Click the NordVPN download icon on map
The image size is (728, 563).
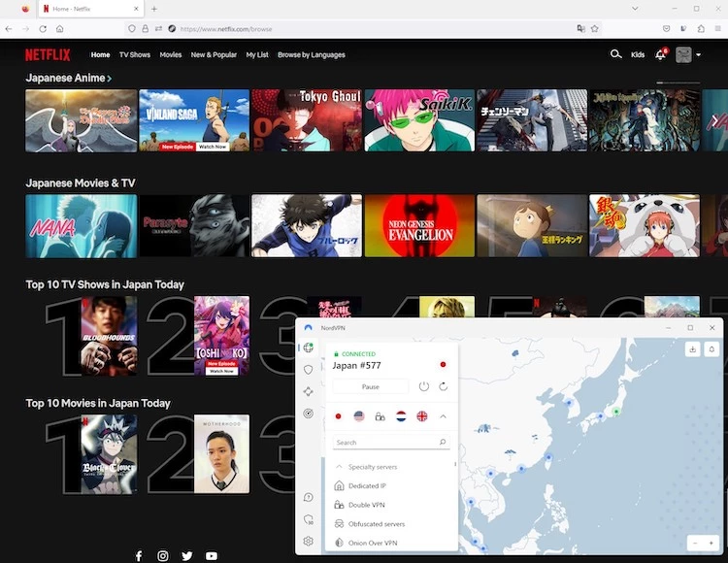pos(693,349)
